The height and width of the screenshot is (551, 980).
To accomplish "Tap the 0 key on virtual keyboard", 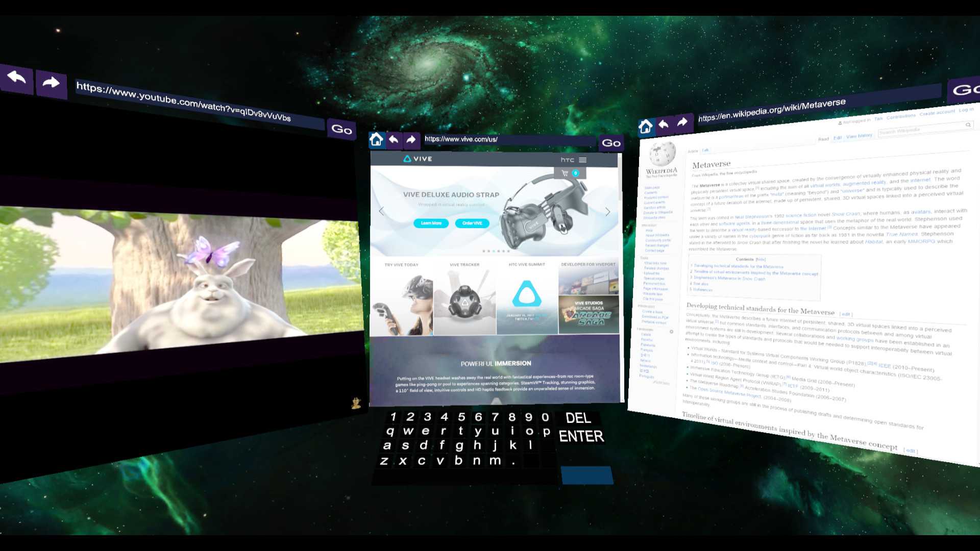I will (x=545, y=417).
